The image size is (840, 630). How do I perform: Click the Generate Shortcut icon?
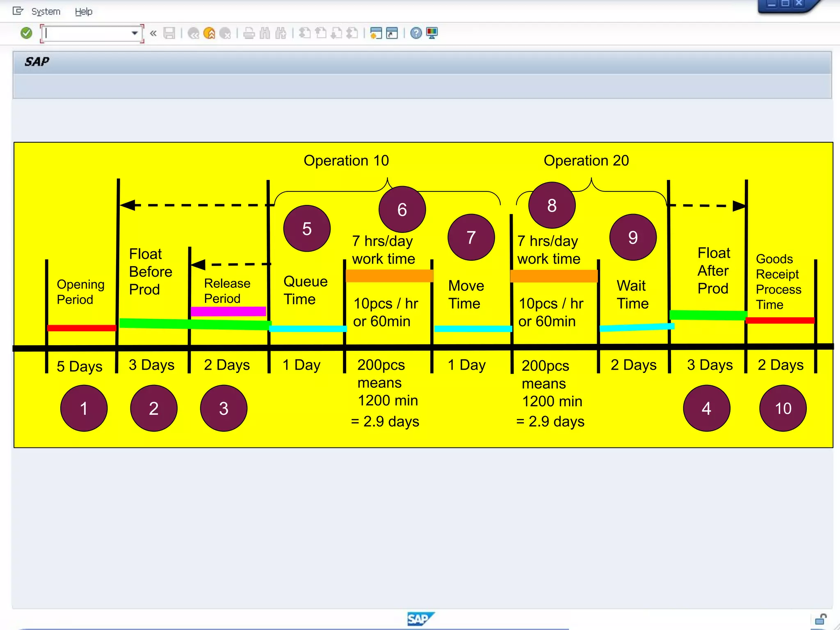click(x=392, y=33)
